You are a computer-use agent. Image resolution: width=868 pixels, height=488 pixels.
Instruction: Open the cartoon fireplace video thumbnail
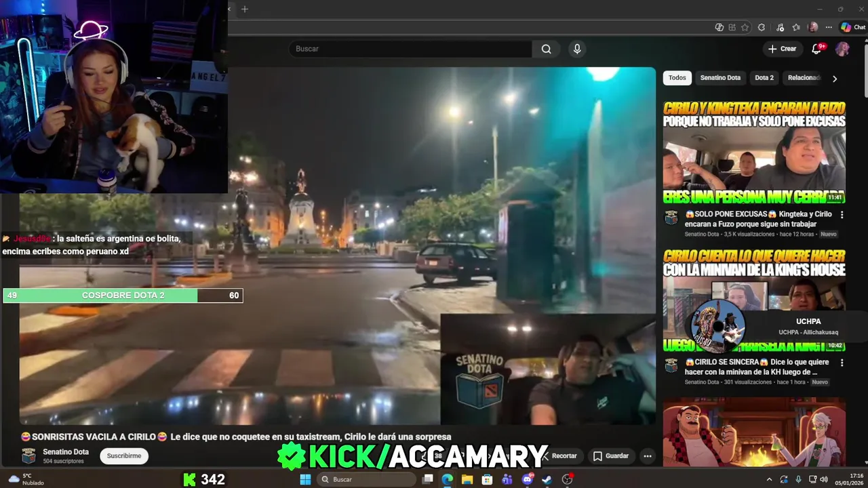pos(754,432)
